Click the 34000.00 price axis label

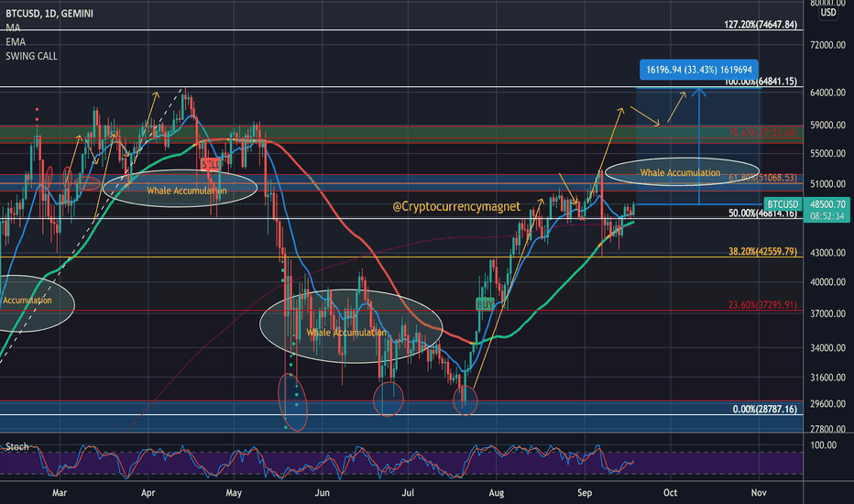point(827,347)
